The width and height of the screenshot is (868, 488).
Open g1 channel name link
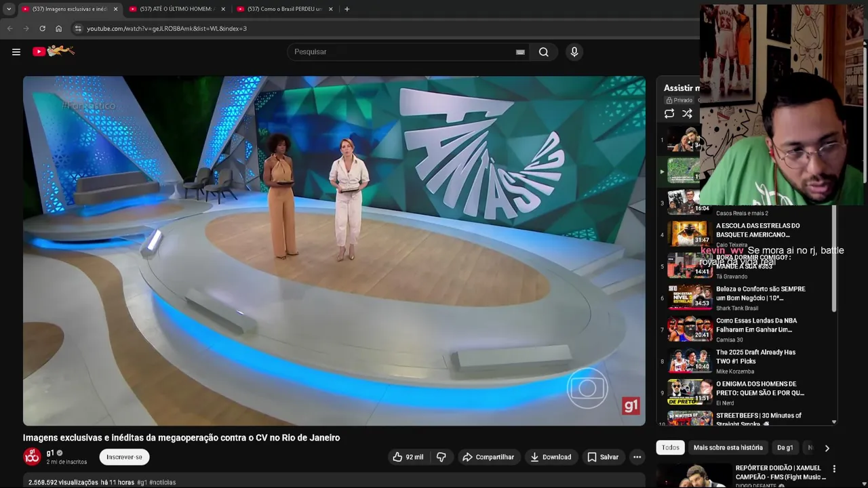(50, 453)
